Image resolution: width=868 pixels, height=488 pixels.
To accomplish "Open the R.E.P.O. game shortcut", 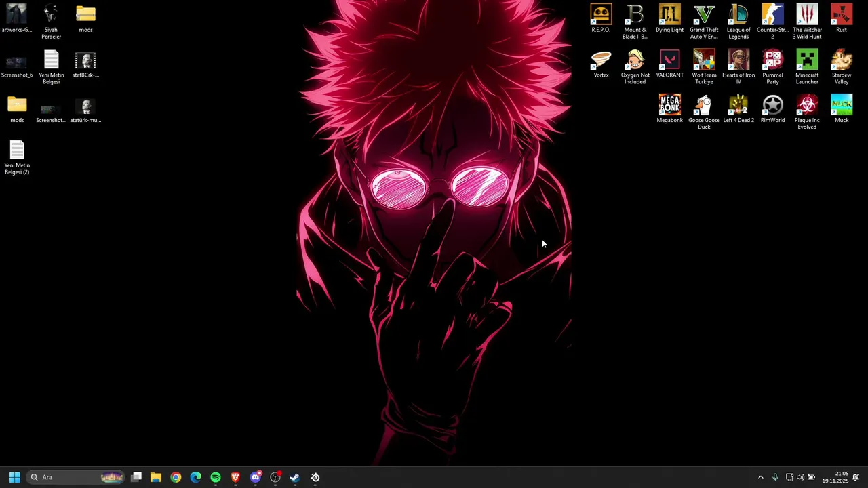I will point(601,19).
